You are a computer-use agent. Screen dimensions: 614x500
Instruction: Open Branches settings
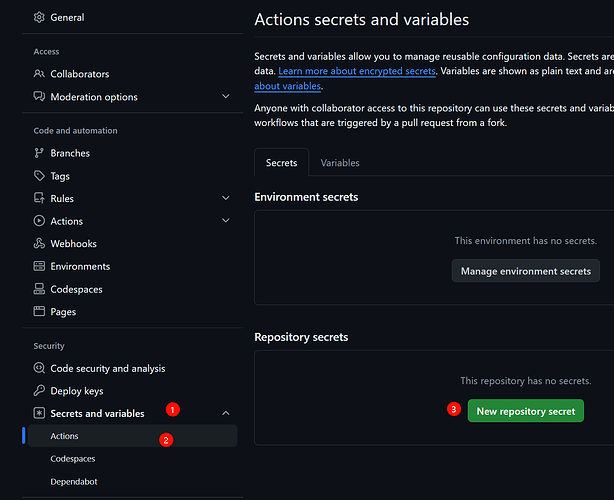pyautogui.click(x=70, y=153)
